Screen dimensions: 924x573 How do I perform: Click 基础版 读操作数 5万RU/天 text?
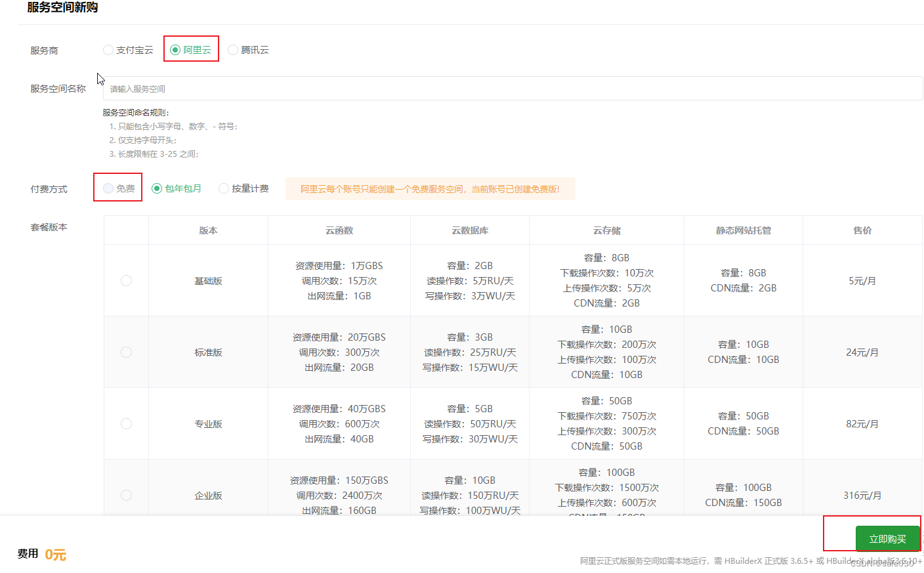(470, 281)
